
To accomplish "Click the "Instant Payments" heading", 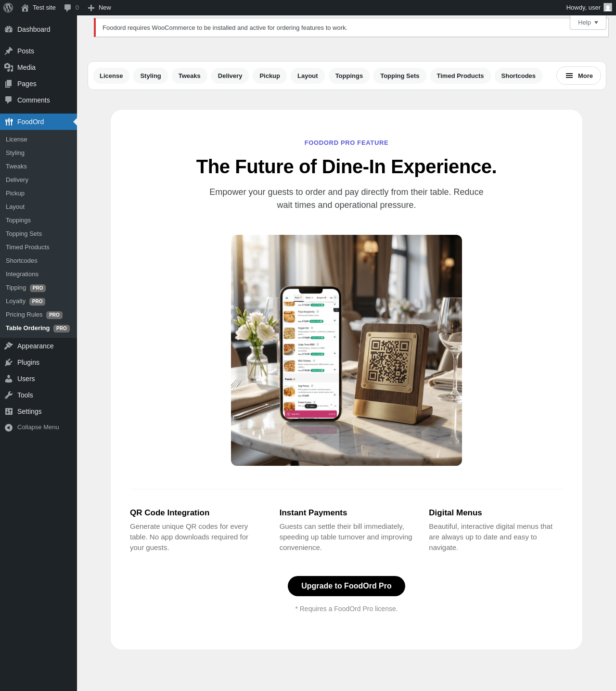I will pos(313,513).
